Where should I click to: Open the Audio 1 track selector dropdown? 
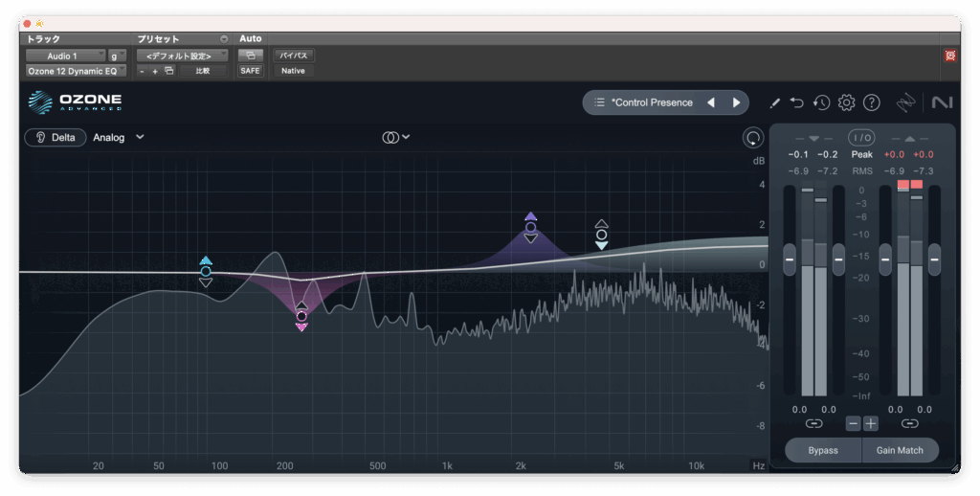coord(65,56)
